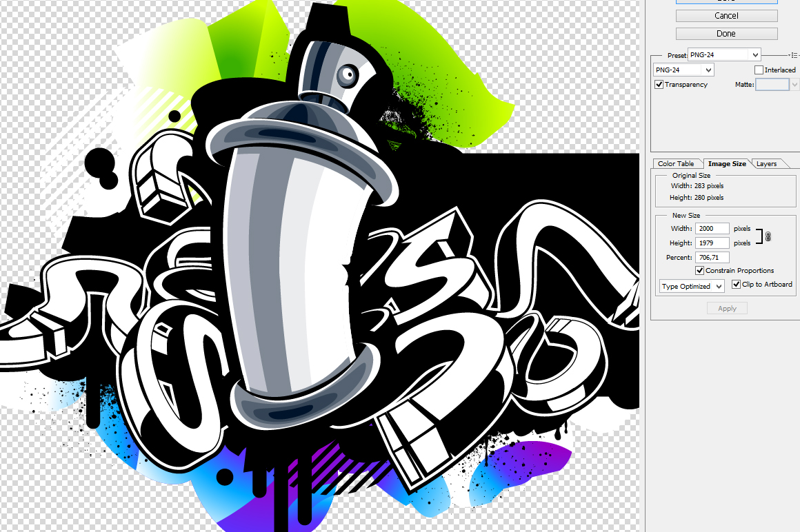Expand the Type Optimized dropdown
Viewport: 800px width, 532px height.
point(690,286)
